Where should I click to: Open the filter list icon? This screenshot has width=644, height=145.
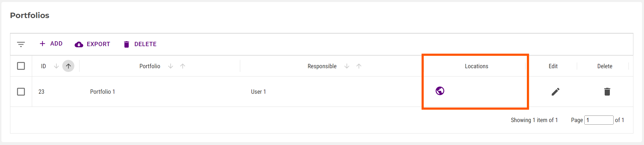pyautogui.click(x=21, y=44)
